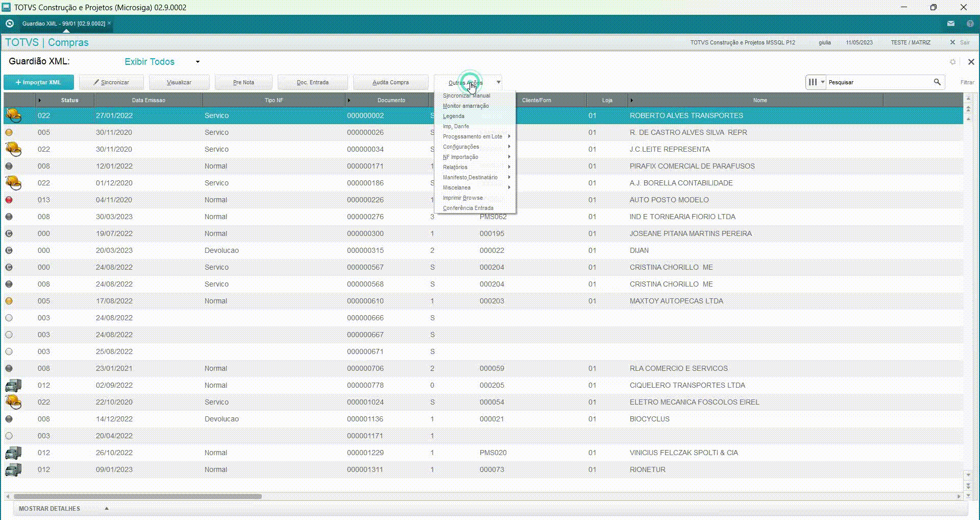Click the green truck icon for VINICIUS FELCZAK SPOLTI
Viewport: 980px width, 520px height.
(13, 453)
